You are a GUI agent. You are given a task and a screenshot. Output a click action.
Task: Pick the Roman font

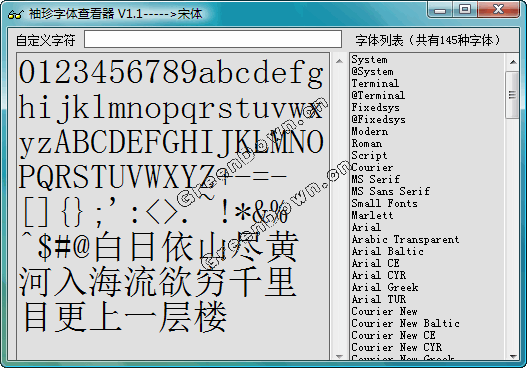click(367, 144)
